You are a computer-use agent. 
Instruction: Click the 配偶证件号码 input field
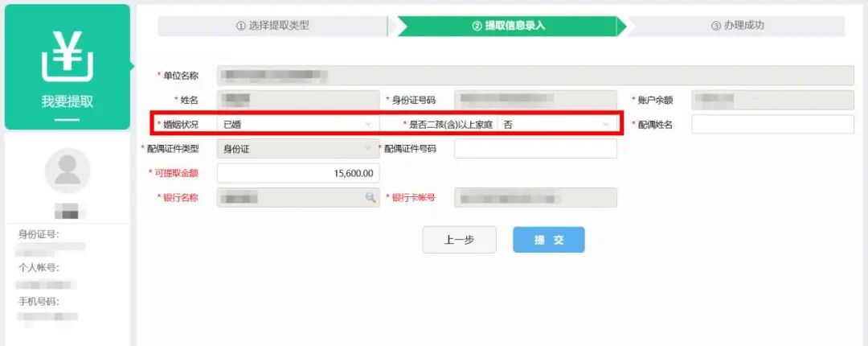(535, 149)
